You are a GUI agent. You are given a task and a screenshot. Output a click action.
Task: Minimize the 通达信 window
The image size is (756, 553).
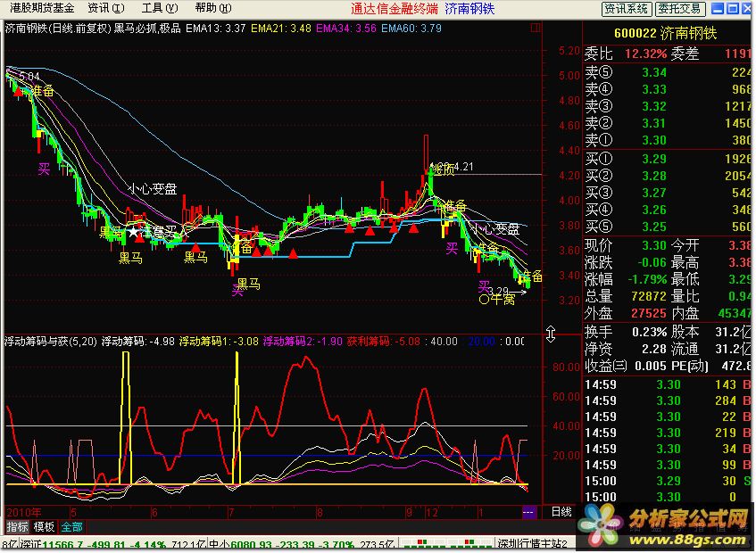tap(718, 8)
